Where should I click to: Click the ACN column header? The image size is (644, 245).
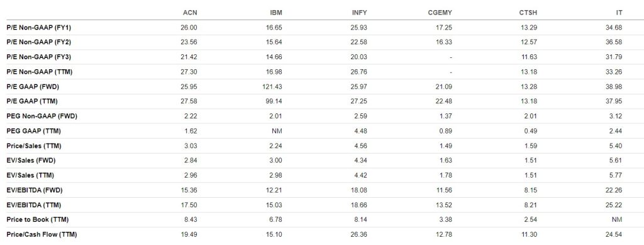click(x=190, y=13)
